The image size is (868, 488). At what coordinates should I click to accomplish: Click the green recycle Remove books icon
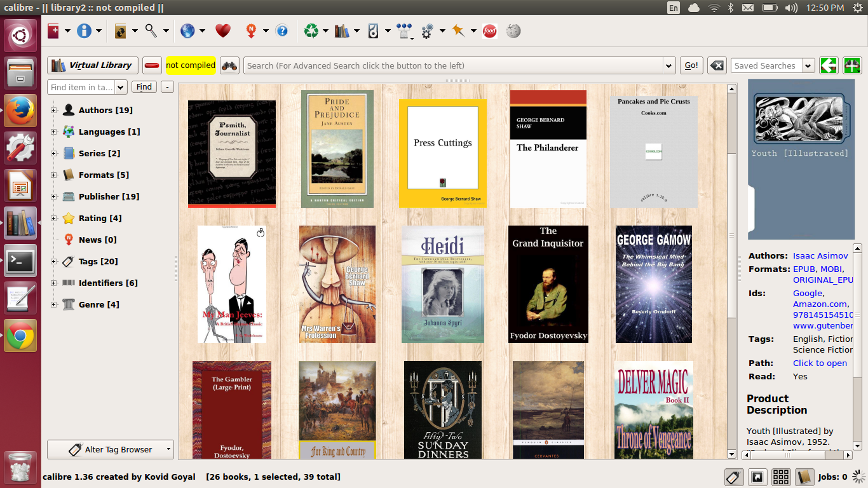(x=311, y=30)
